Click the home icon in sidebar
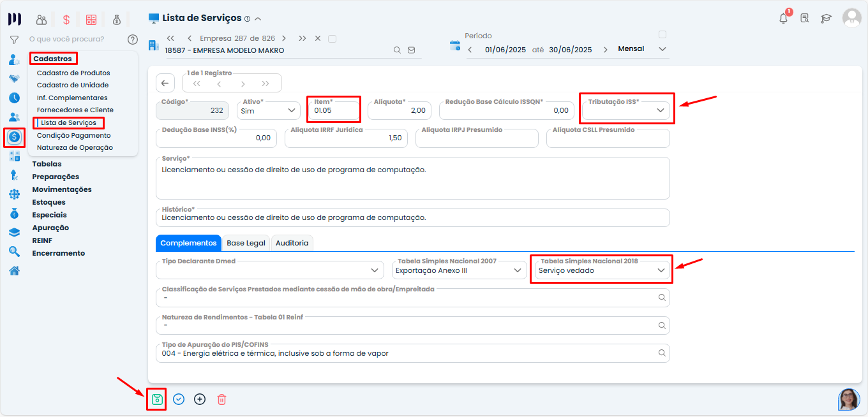868x417 pixels. (x=14, y=270)
